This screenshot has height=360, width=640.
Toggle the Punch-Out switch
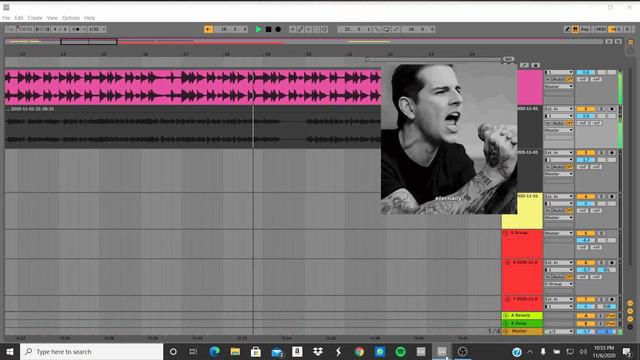pyautogui.click(x=396, y=29)
